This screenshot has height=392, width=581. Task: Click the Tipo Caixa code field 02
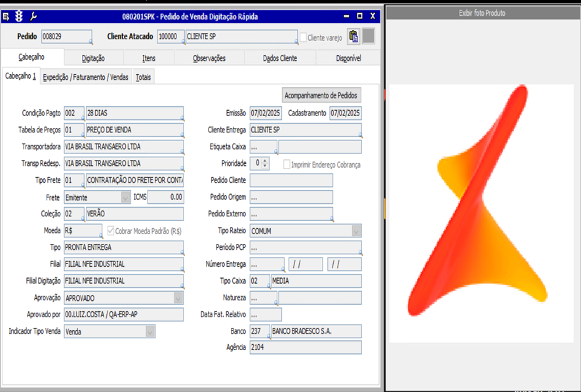[260, 281]
